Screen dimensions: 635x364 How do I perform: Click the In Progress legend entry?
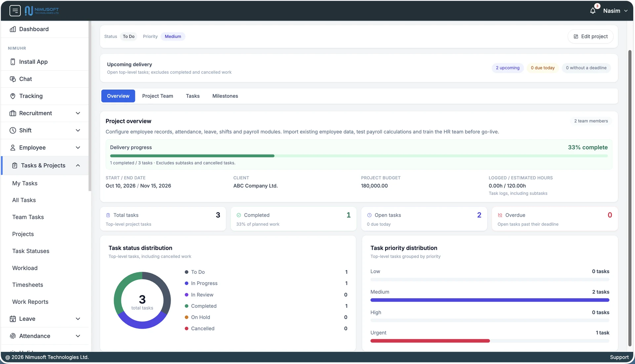pos(201,283)
